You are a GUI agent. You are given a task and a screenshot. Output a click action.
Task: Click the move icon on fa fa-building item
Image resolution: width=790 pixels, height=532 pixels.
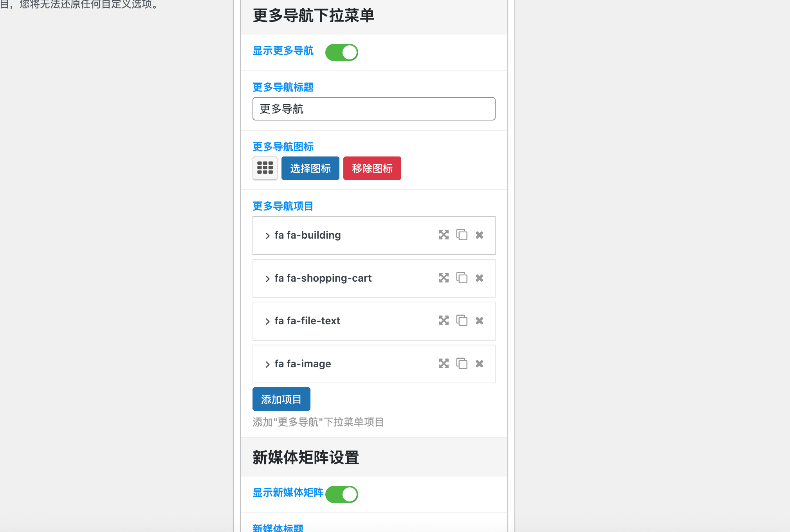coord(444,235)
